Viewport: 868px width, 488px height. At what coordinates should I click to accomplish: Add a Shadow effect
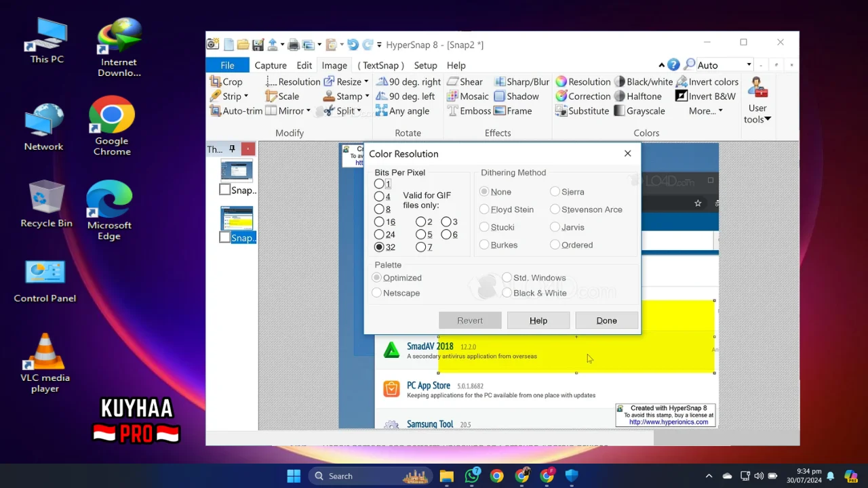516,96
